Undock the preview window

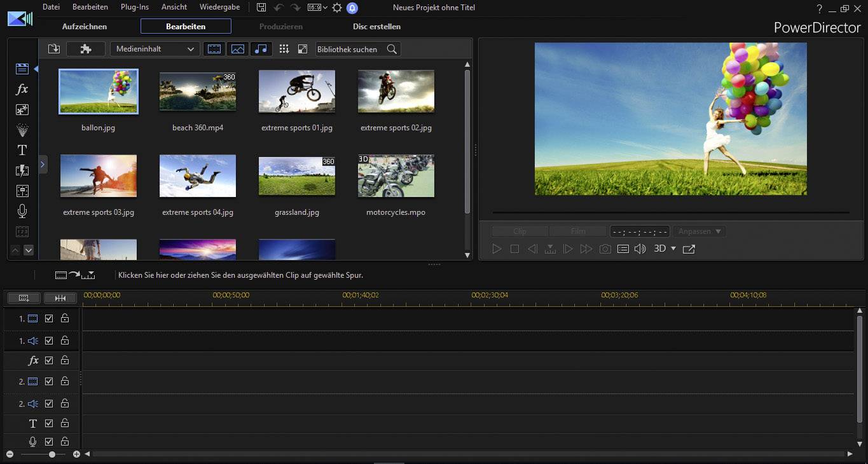[689, 249]
